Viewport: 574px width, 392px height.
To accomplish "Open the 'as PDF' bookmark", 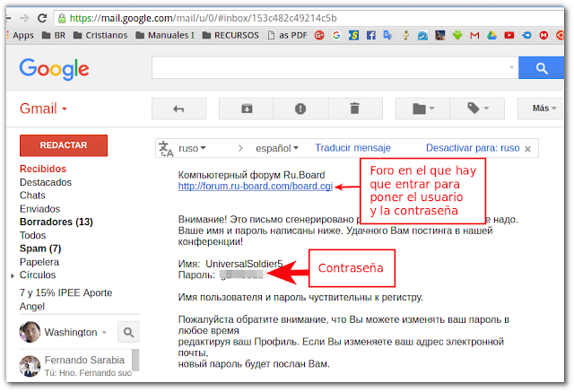I will coord(287,35).
